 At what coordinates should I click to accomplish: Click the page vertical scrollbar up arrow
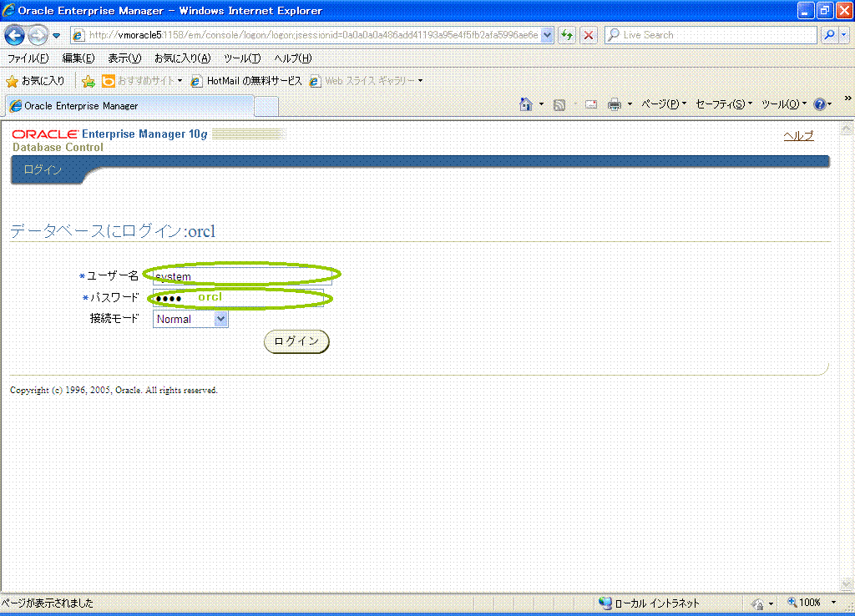(846, 129)
